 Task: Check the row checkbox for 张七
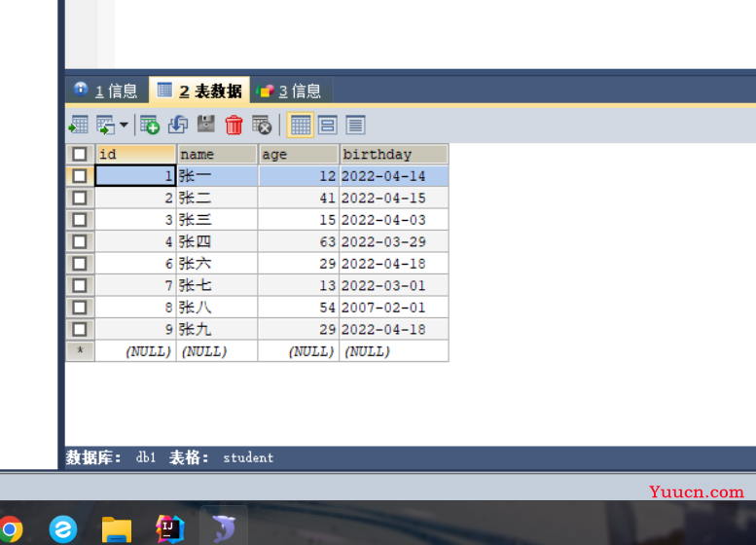click(x=80, y=285)
